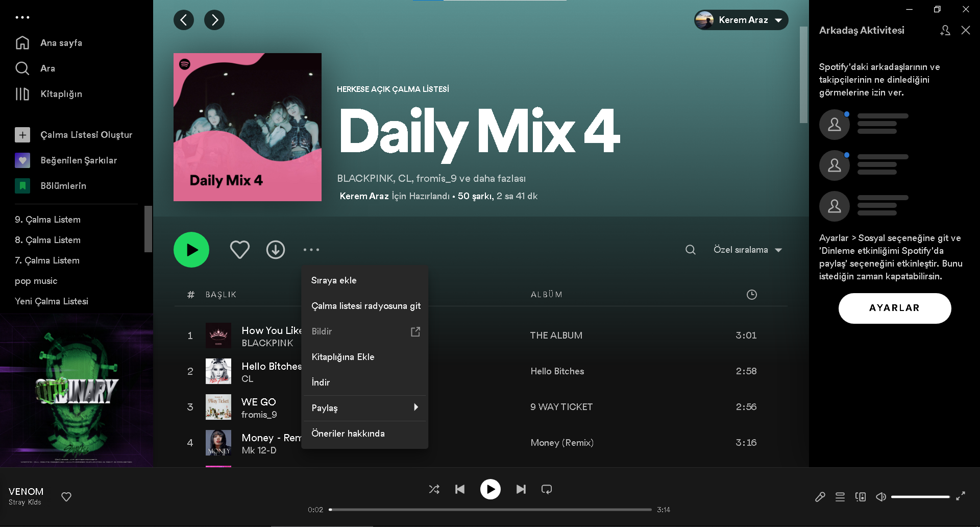
Task: Open 7. Çalma Listem playlist
Action: tap(47, 260)
